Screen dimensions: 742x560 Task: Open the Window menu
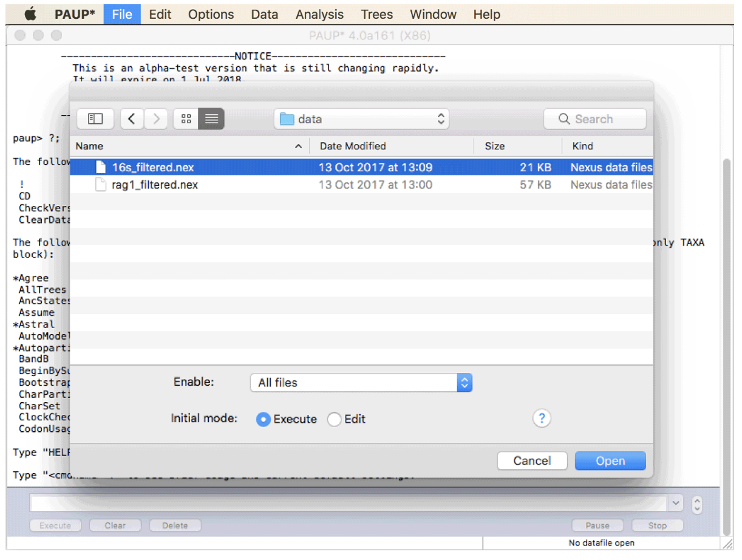click(433, 14)
